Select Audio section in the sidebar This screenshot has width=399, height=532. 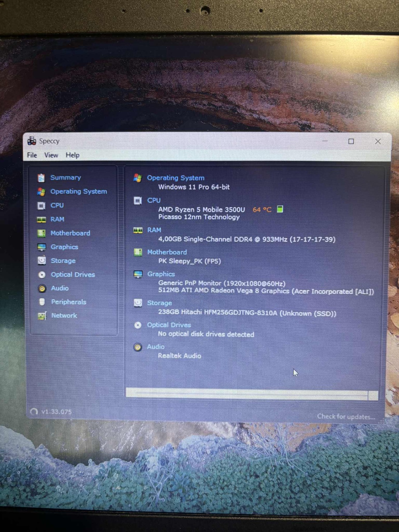coord(60,288)
